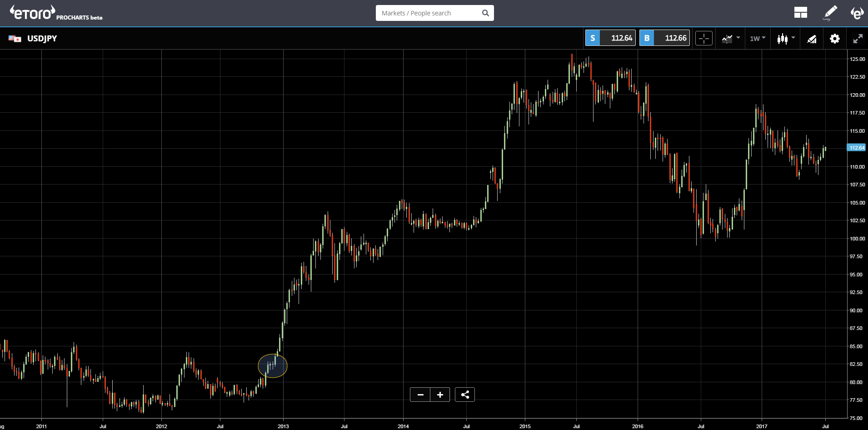The height and width of the screenshot is (430, 868).
Task: Click the 80.00 price axis label
Action: click(856, 382)
